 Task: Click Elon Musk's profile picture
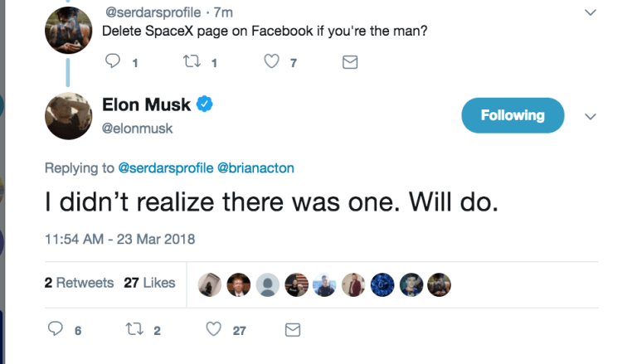coord(68,115)
